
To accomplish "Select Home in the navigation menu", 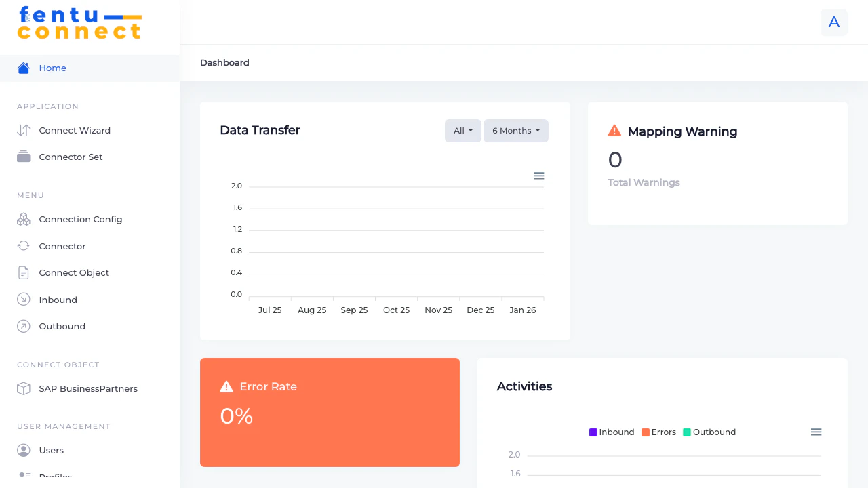I will pos(52,68).
